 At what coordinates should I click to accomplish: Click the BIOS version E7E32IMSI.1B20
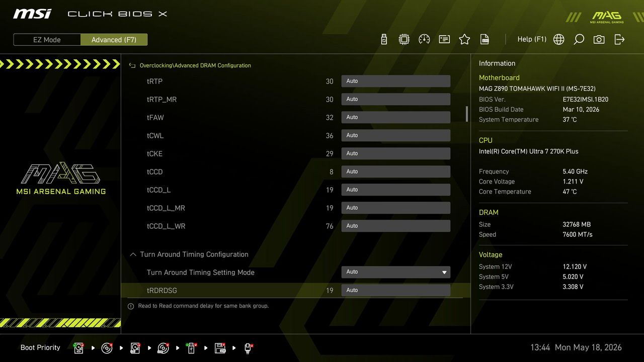click(585, 100)
